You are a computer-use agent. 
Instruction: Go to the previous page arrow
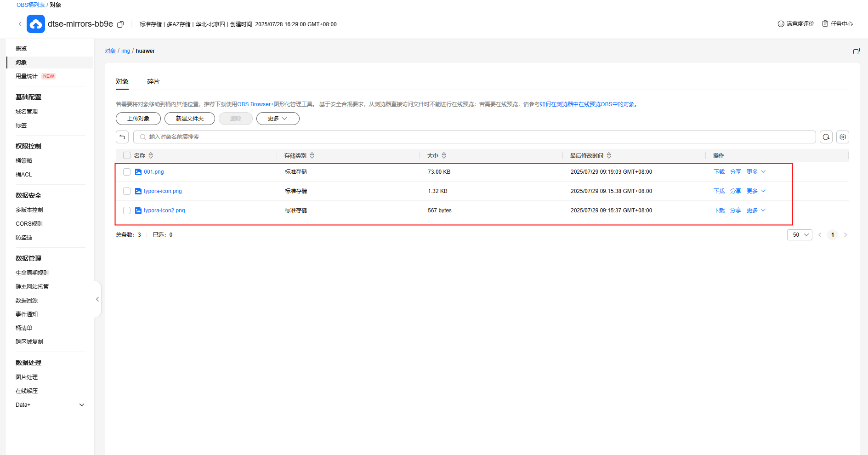point(820,235)
